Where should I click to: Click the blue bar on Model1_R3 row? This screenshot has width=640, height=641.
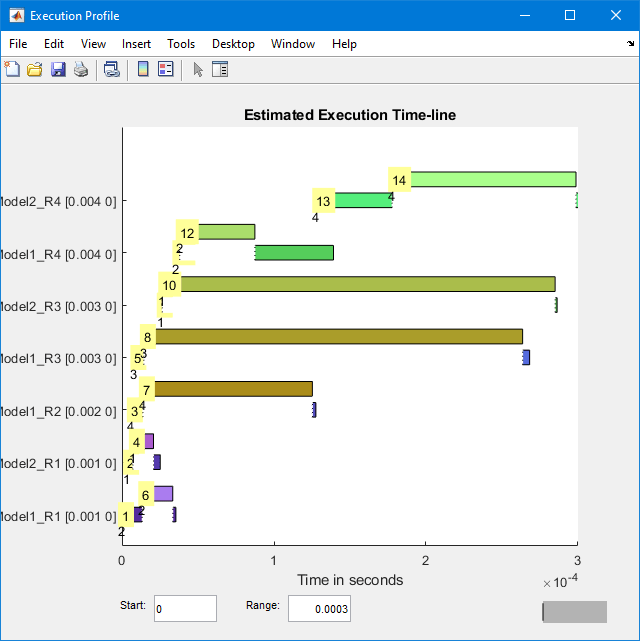point(526,357)
